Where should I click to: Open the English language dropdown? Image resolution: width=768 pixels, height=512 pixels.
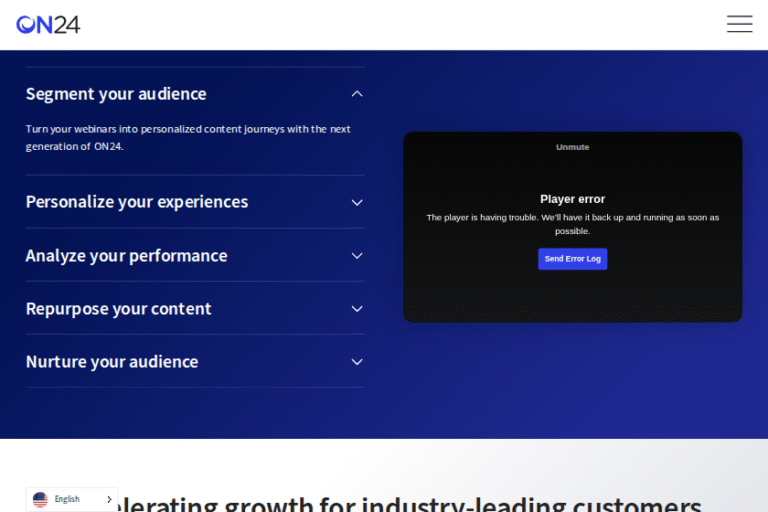(x=68, y=499)
